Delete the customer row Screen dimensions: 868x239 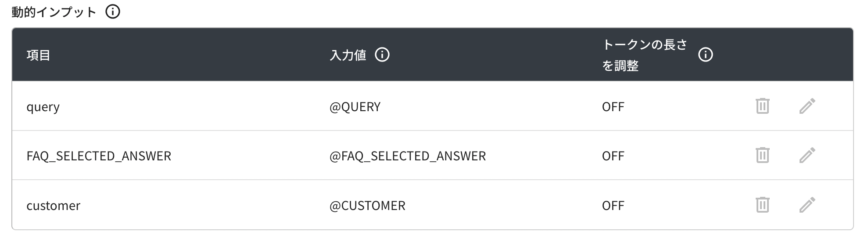762,205
